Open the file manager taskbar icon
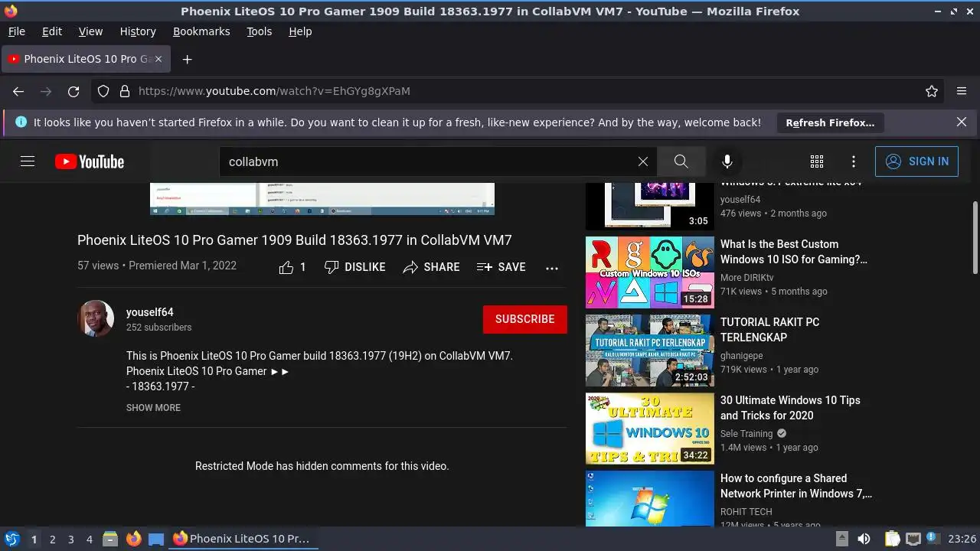This screenshot has height=551, width=980. tap(110, 539)
